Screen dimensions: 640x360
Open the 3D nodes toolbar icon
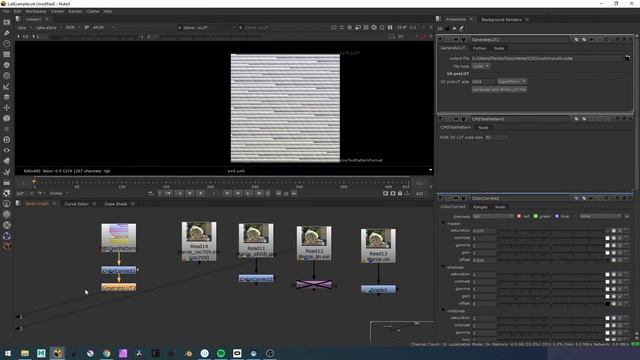pos(7,118)
